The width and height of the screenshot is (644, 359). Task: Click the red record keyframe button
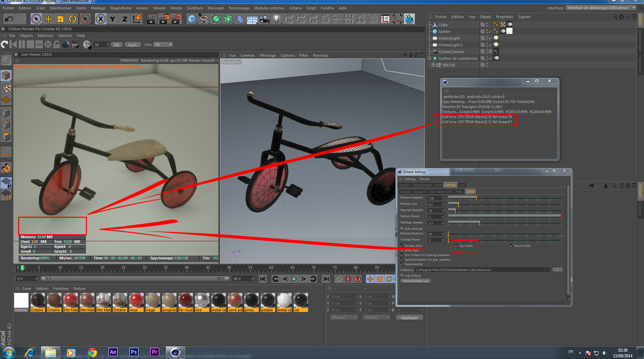click(x=348, y=279)
